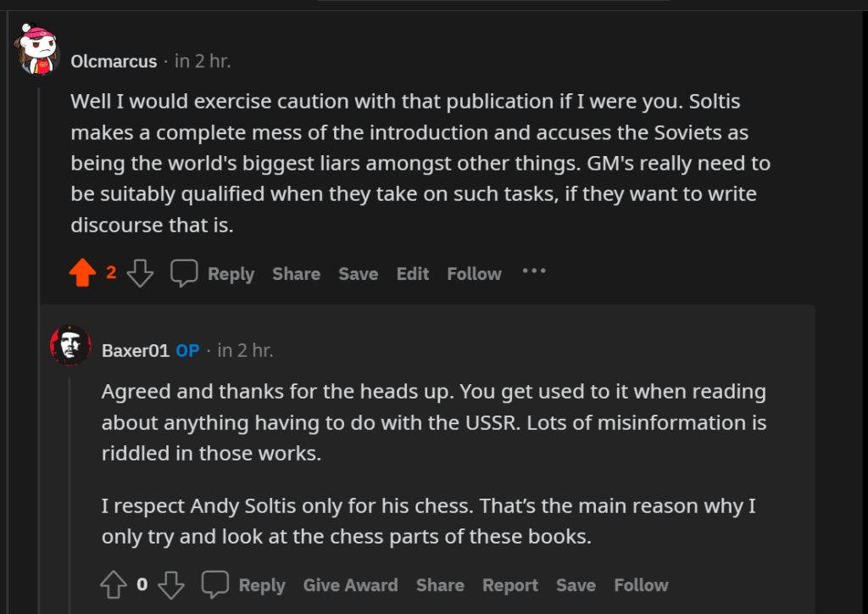Click reply speech bubble under Baxer01's comment

(214, 584)
